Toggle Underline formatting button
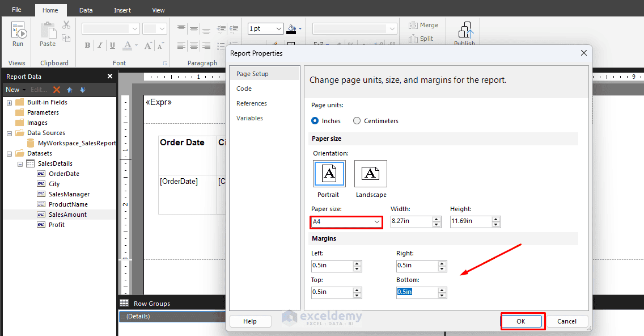644x336 pixels. (x=112, y=45)
